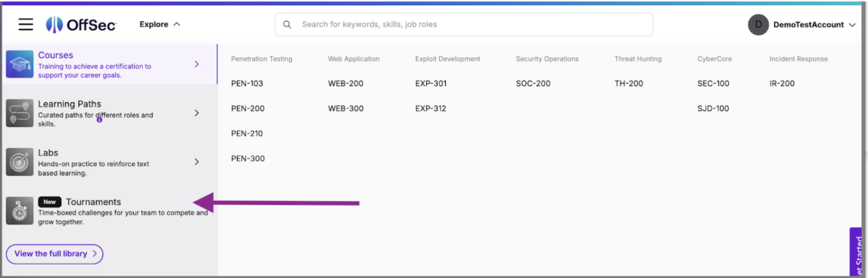The width and height of the screenshot is (868, 278).
Task: Open the SOC-200 course link
Action: [533, 84]
